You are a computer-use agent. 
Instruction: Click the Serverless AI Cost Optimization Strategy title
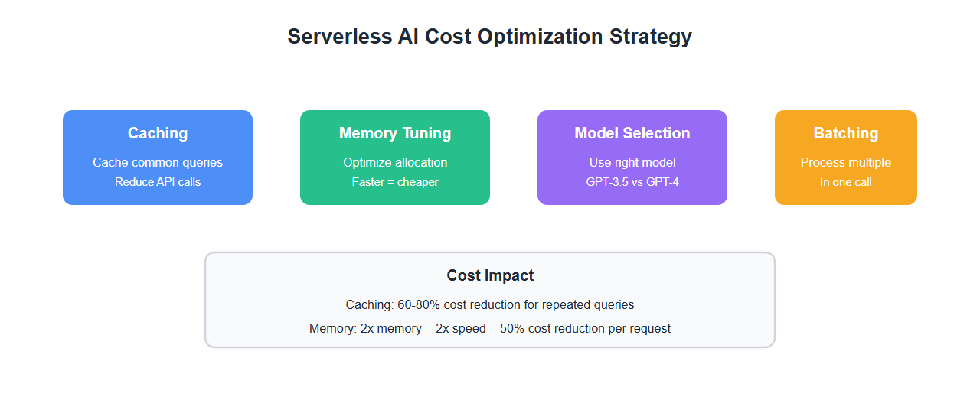(489, 37)
